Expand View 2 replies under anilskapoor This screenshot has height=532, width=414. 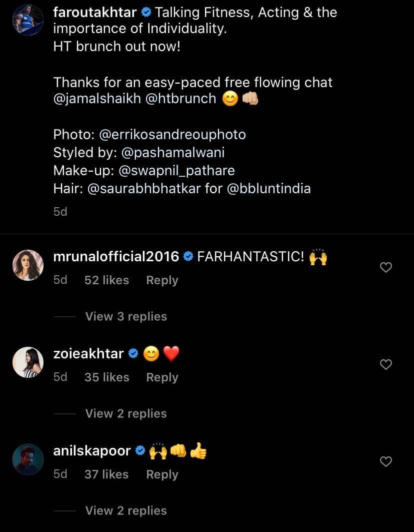126,510
